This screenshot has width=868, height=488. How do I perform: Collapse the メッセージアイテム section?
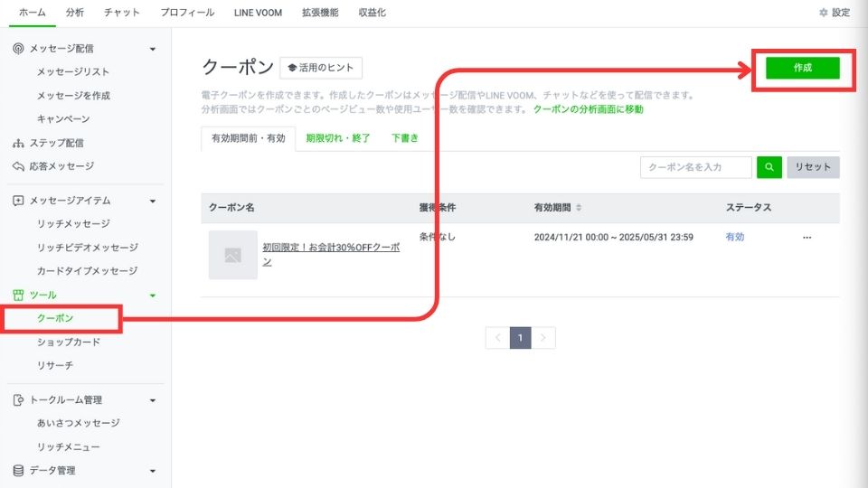tap(153, 201)
